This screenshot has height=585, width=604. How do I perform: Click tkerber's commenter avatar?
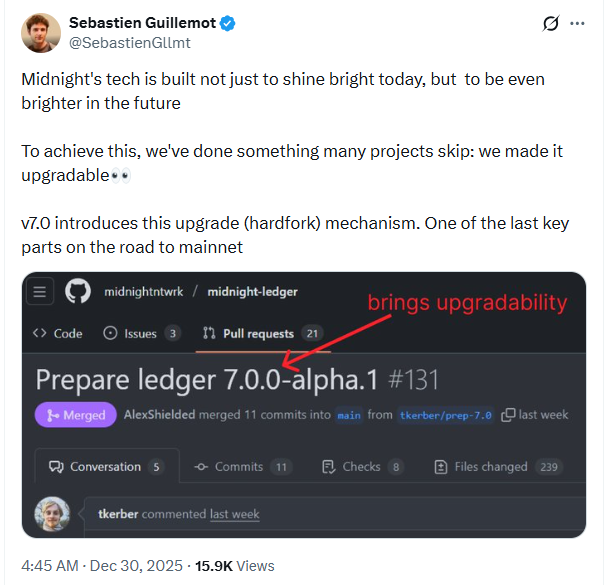point(52,514)
